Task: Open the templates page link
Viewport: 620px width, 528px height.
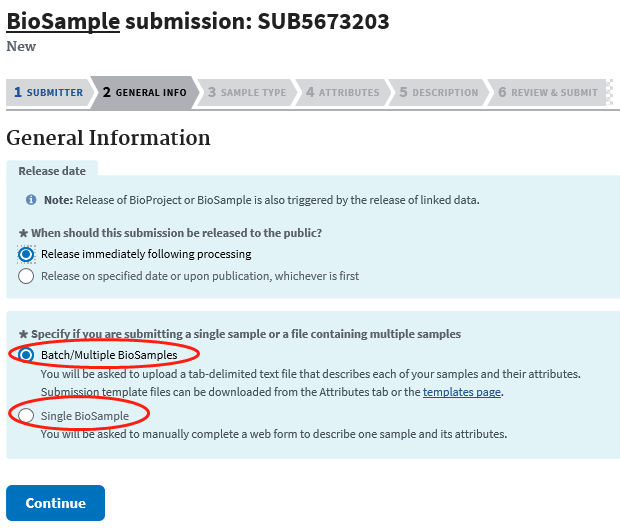Action: click(x=462, y=392)
